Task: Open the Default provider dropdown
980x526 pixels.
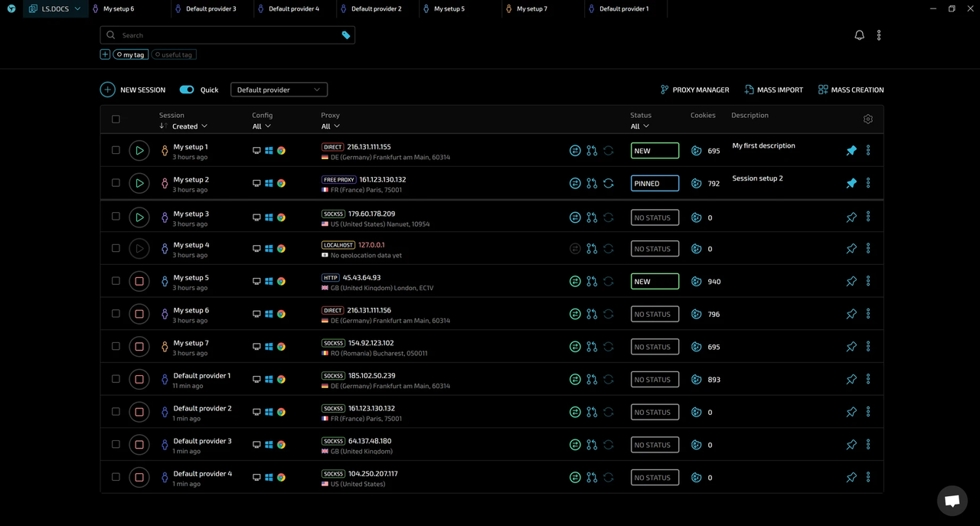Action: (x=279, y=90)
